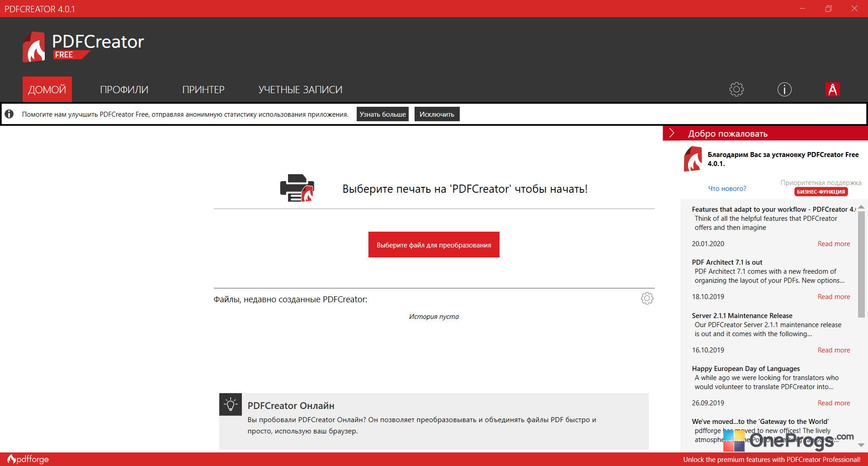The width and height of the screenshot is (868, 466).
Task: Click news feed scroll down arrow
Action: (861, 445)
